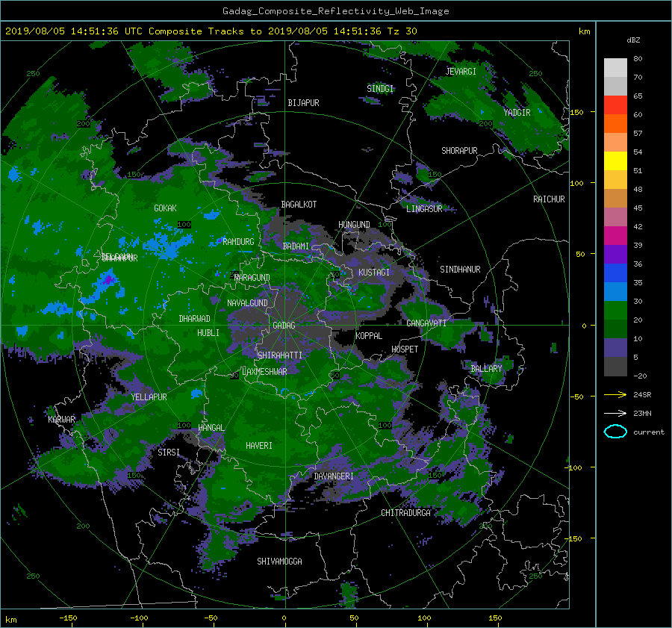Click the LINGASUR city label
Image resolution: width=672 pixels, height=628 pixels.
[424, 209]
